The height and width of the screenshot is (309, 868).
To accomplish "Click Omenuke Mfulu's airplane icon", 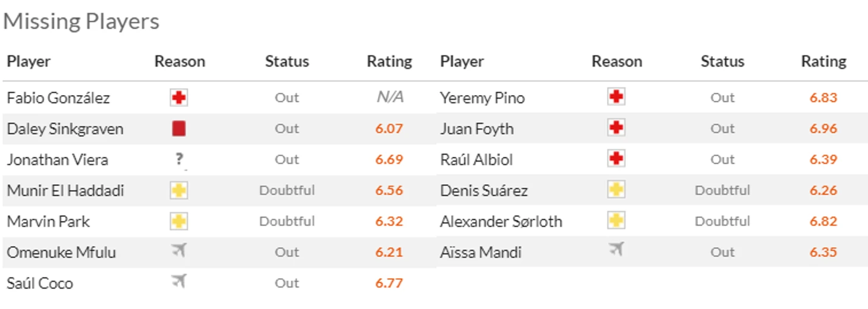I will click(179, 250).
